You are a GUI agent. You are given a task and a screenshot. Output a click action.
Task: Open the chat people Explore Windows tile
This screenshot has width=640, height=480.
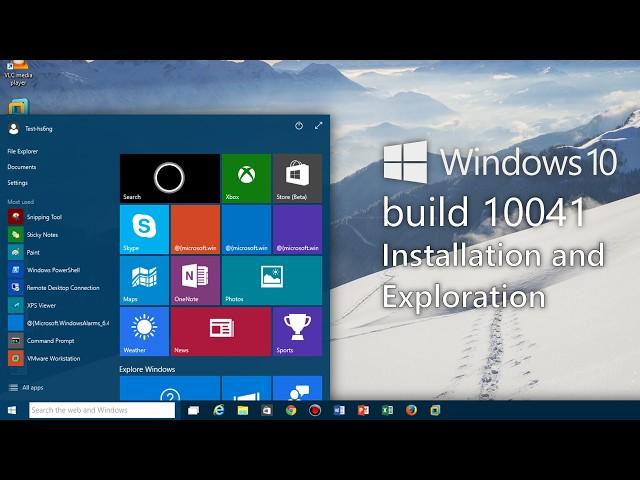pyautogui.click(x=298, y=388)
